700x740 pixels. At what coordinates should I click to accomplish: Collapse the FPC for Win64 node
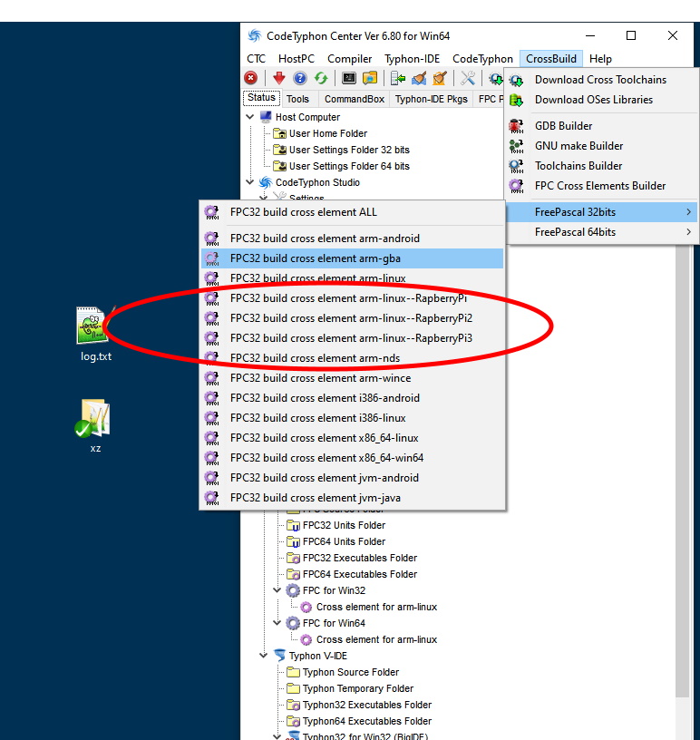pyautogui.click(x=277, y=622)
